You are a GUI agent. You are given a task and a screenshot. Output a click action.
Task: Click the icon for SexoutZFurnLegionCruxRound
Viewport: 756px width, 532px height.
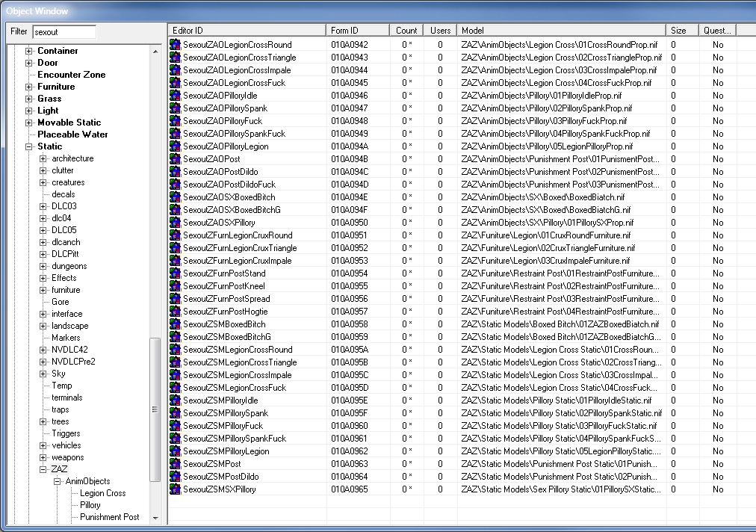[176, 235]
